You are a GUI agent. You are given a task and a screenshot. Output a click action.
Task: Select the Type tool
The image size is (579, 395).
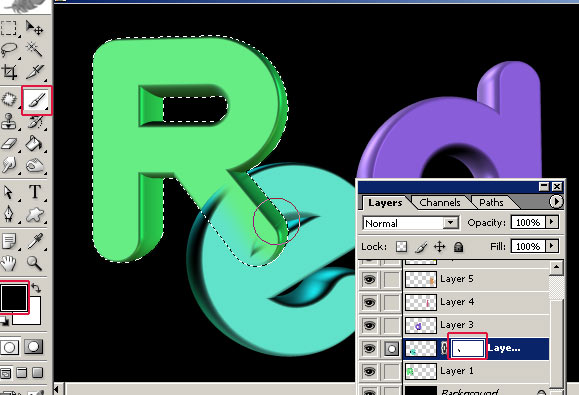coord(34,192)
